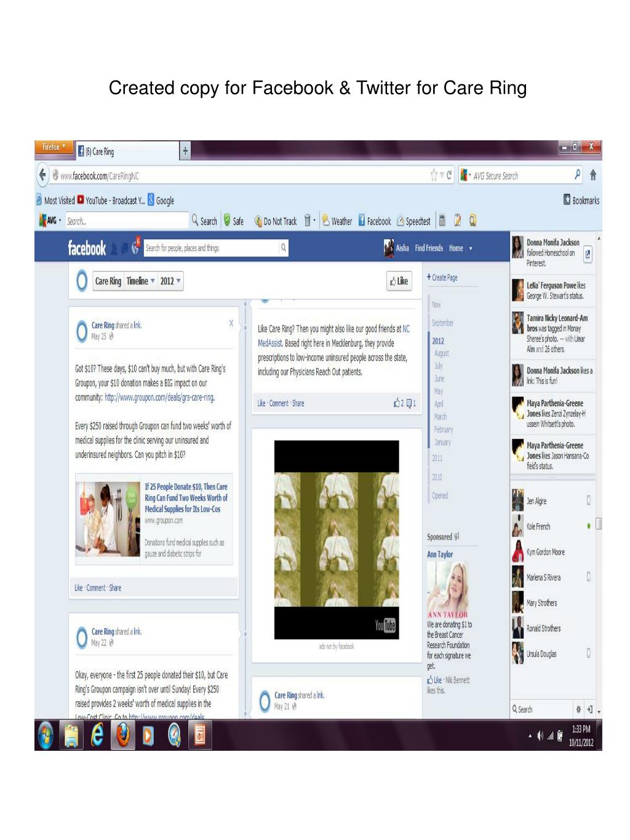Open the YouTube - Broadcast bookmark
Image resolution: width=630 pixels, height=840 pixels.
coord(111,201)
